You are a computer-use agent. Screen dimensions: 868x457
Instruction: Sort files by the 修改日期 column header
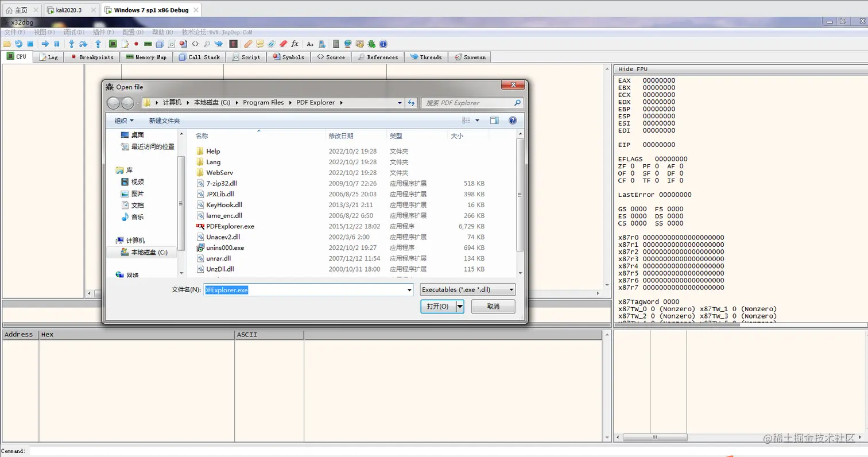(341, 136)
